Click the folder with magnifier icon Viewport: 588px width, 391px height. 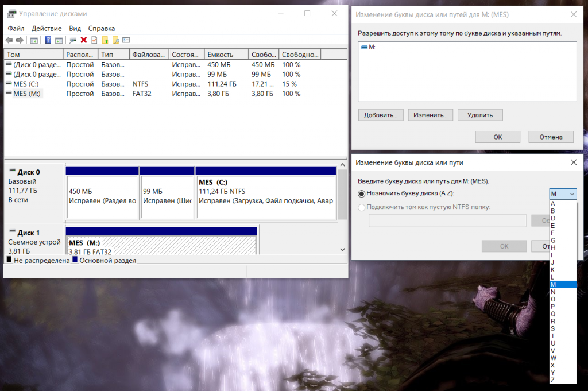[x=116, y=40]
